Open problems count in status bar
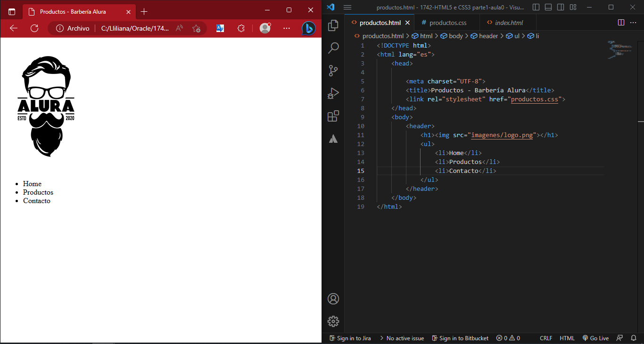This screenshot has width=644, height=344. click(508, 338)
